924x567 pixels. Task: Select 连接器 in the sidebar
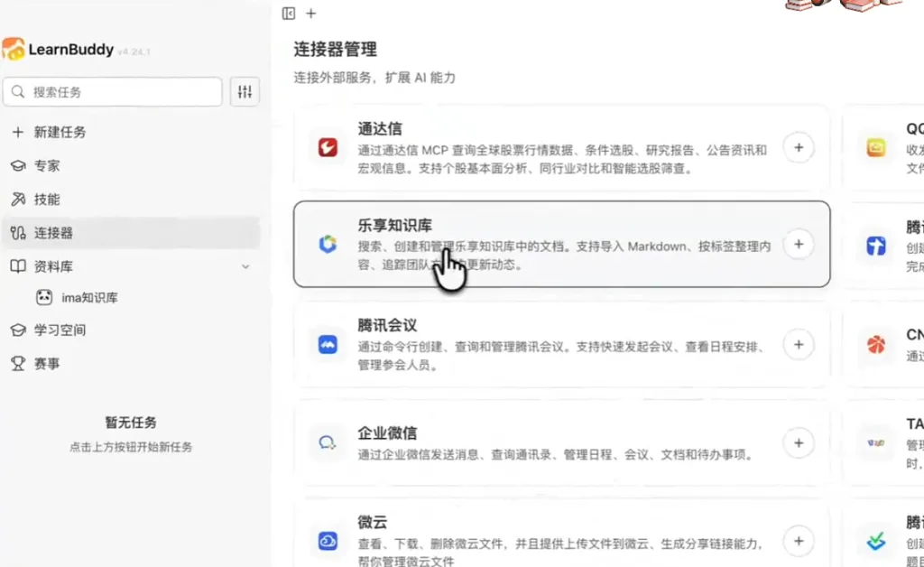[x=132, y=233]
